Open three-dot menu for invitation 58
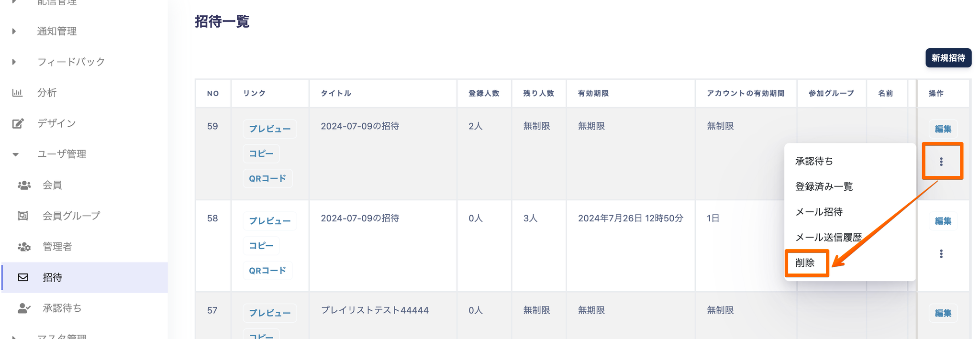Screen dimensions: 980x339 pos(941,254)
